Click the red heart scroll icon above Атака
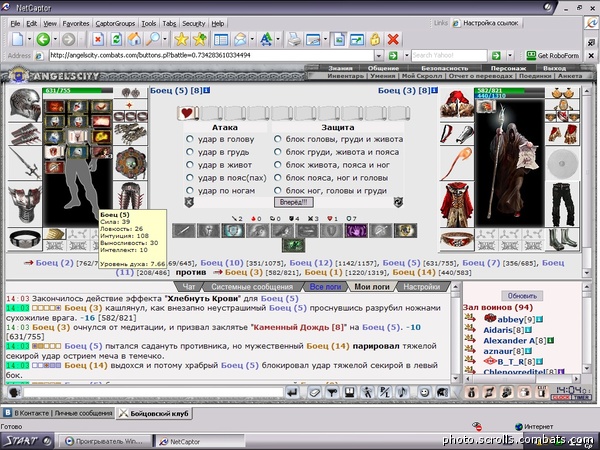600x450 pixels. coord(186,113)
